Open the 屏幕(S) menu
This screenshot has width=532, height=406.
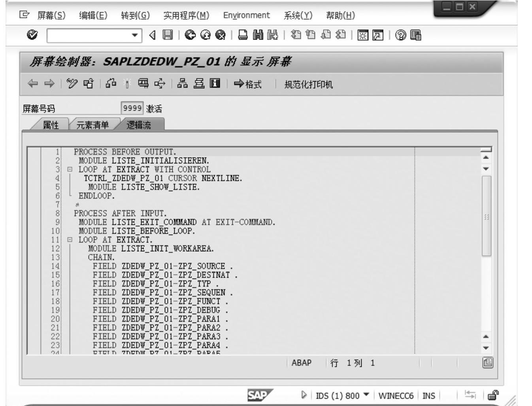51,15
